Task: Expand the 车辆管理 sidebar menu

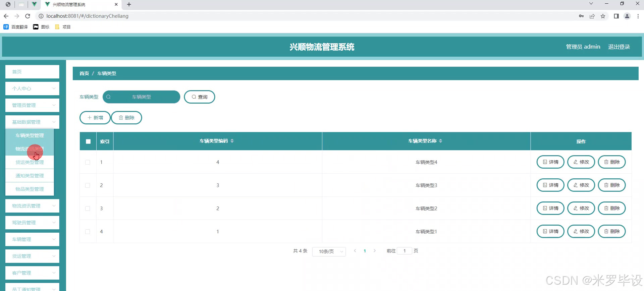Action: tap(32, 239)
